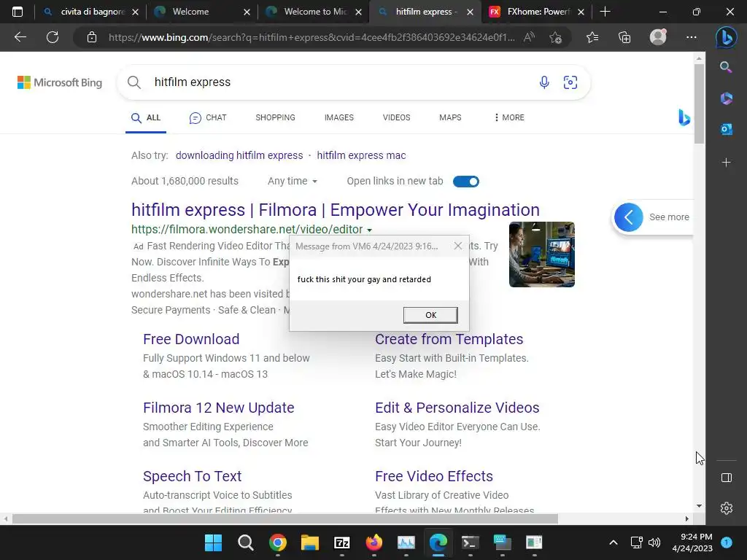Add a sidebar app with the plus icon
The image size is (747, 560).
tap(726, 163)
